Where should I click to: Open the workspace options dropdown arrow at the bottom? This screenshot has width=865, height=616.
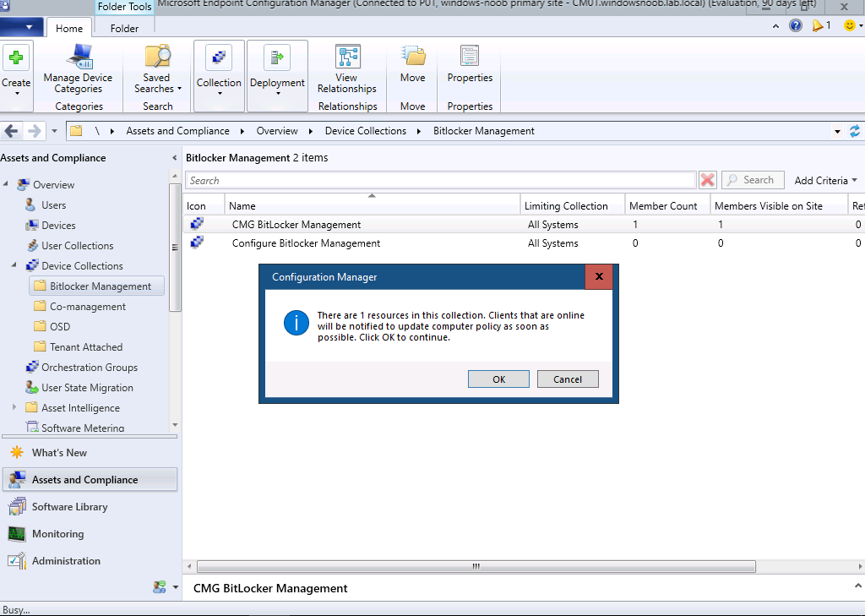pyautogui.click(x=176, y=587)
